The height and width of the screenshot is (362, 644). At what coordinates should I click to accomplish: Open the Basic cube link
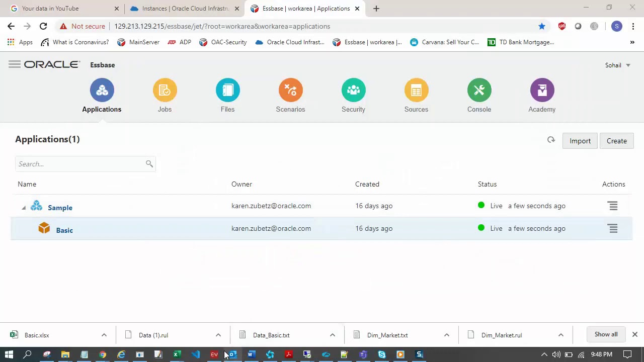point(64,230)
